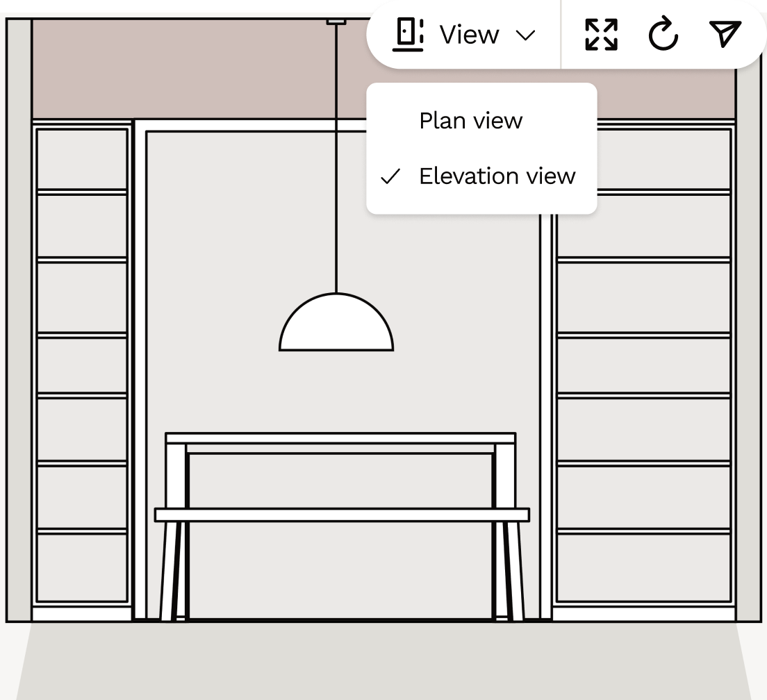This screenshot has height=700, width=767.
Task: Open sharing via the send arrow icon
Action: 725,34
